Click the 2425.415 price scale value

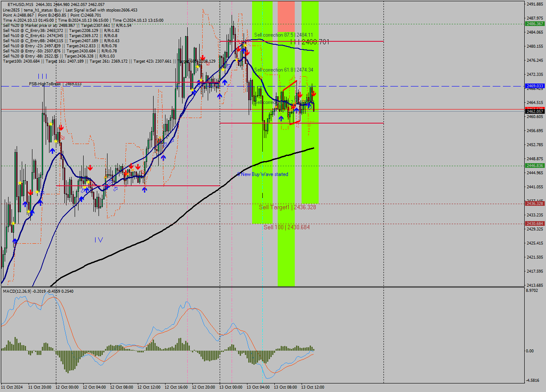535,243
